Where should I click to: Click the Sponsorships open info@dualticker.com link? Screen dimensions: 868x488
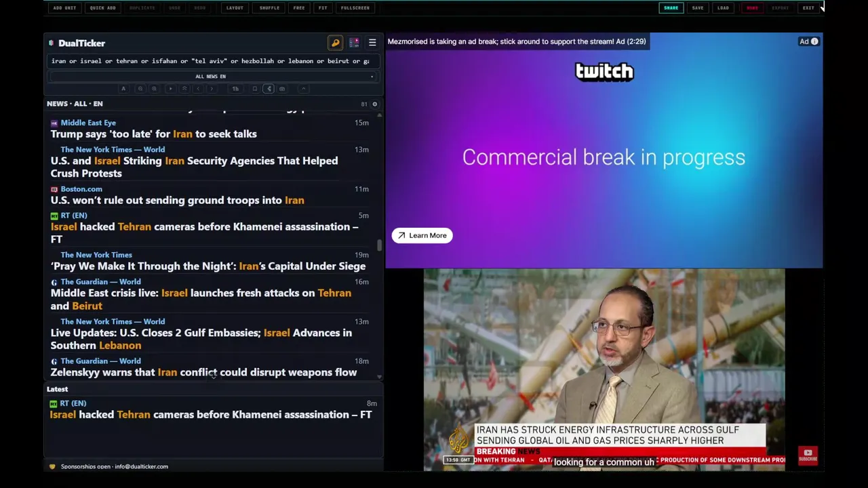point(114,466)
